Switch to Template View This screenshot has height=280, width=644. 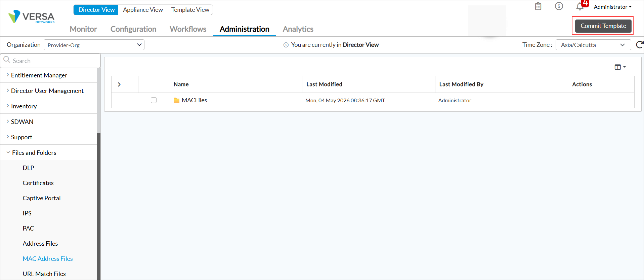pos(190,10)
